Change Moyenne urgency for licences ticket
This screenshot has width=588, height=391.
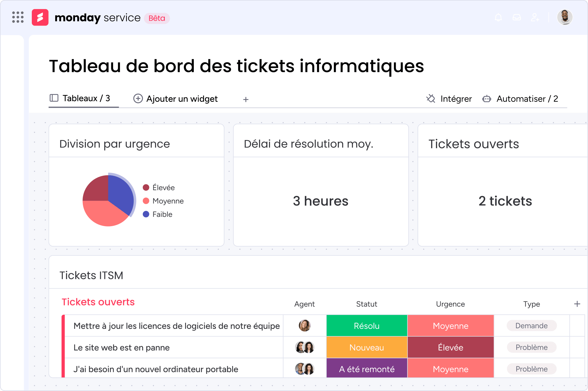[451, 326]
